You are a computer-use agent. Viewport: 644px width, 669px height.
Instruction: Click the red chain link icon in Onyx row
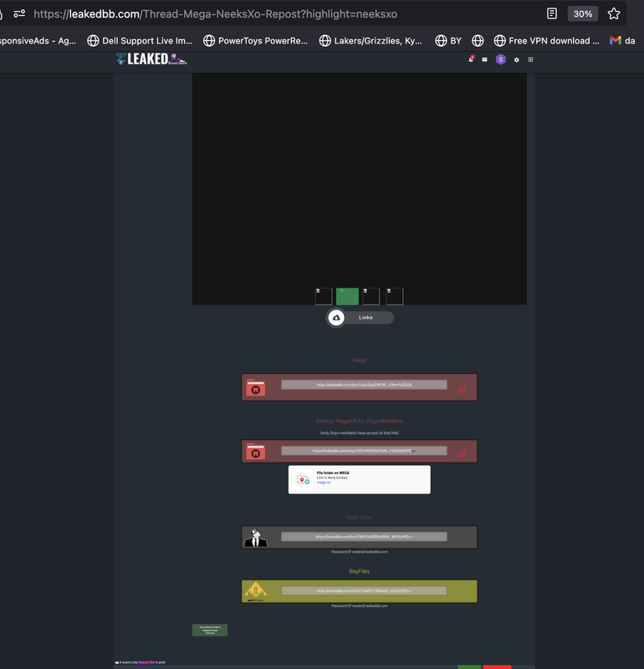click(x=462, y=453)
